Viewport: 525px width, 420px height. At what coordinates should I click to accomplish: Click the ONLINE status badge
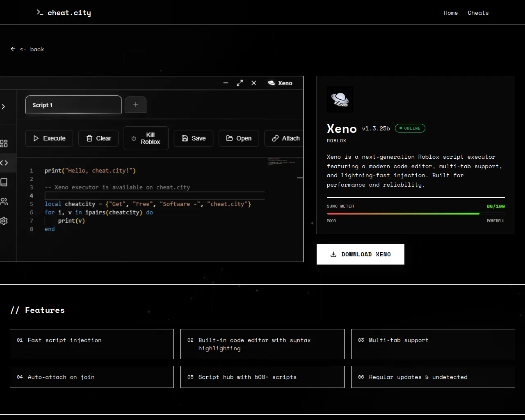410,128
